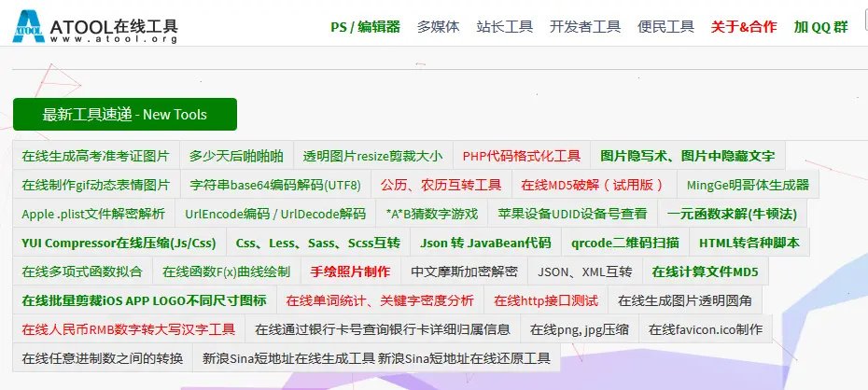This screenshot has width=868, height=390.
Task: Click the 最新工具速递 - New Tools button
Action: [124, 115]
